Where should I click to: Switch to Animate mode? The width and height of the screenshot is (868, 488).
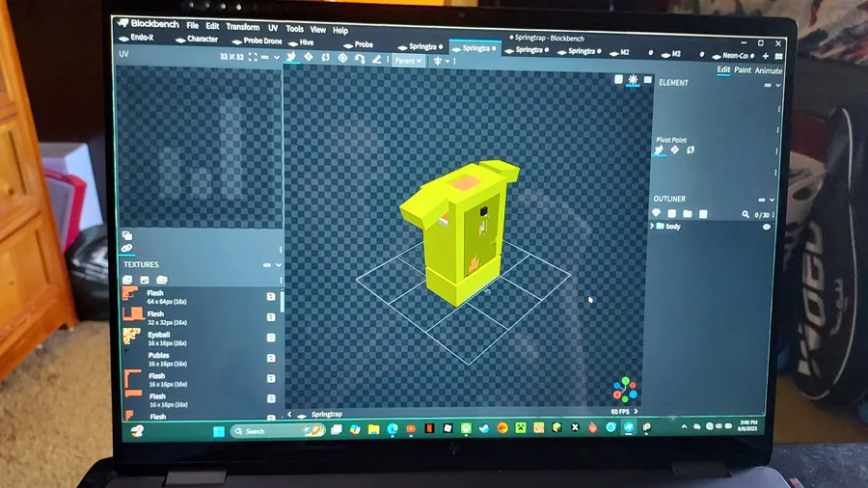pyautogui.click(x=769, y=70)
